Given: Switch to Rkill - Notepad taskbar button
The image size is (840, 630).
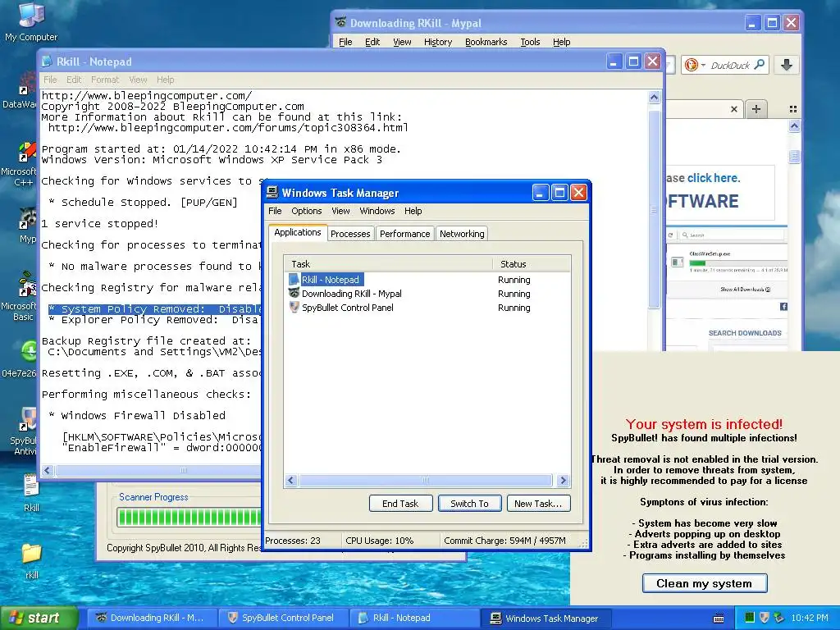Looking at the screenshot, I should click(x=414, y=618).
